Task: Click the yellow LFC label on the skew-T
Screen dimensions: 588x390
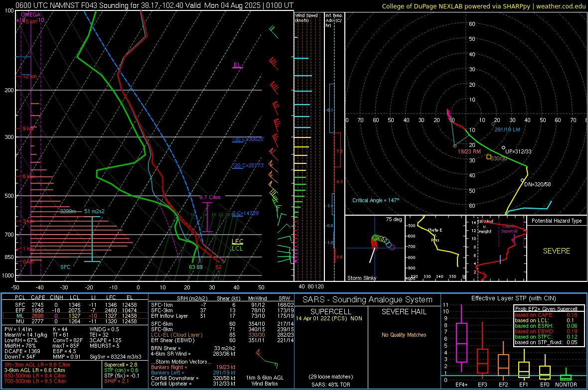Action: click(237, 242)
